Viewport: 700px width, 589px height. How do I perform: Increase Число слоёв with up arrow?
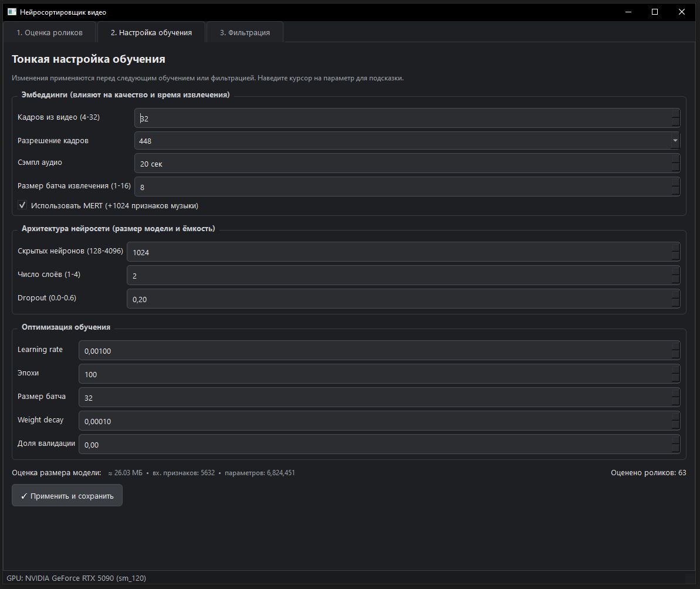click(675, 271)
